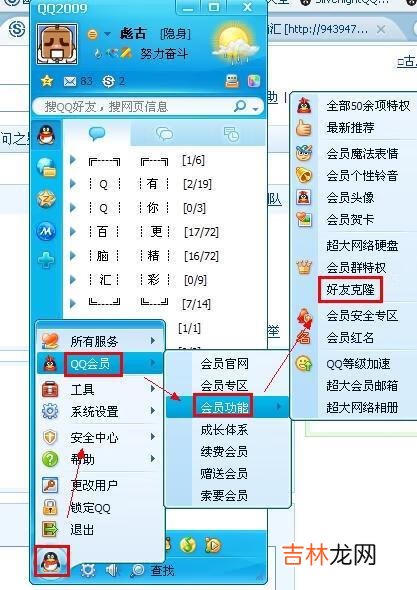Click the 查找 find button

coord(154,571)
